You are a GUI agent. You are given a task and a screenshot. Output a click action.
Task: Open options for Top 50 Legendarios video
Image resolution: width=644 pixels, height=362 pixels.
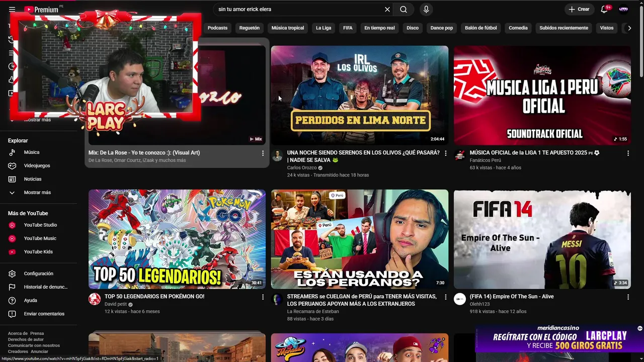[263, 297]
